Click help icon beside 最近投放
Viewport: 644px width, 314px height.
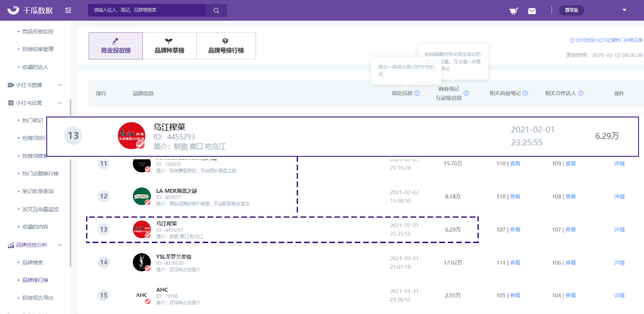point(417,93)
